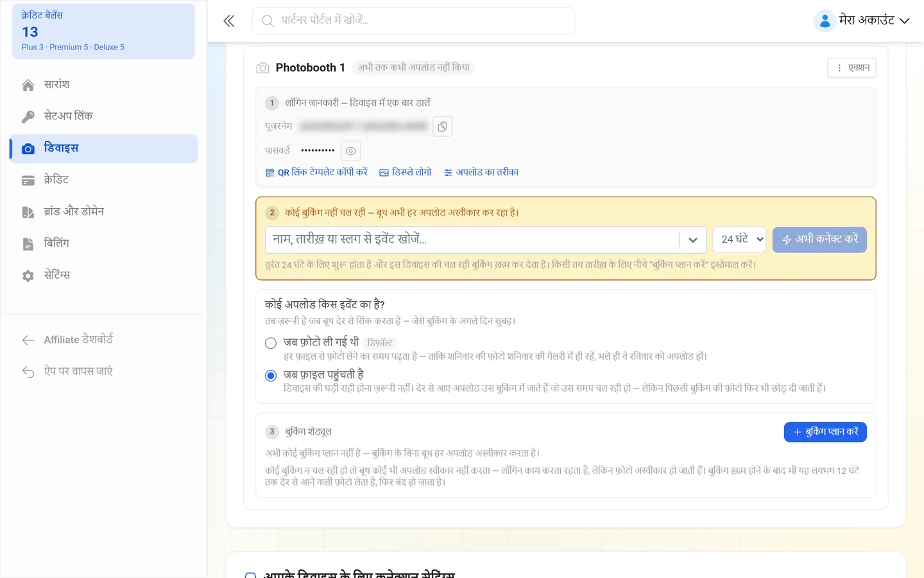Reveal the पासवर्ड with the eye icon

click(351, 151)
